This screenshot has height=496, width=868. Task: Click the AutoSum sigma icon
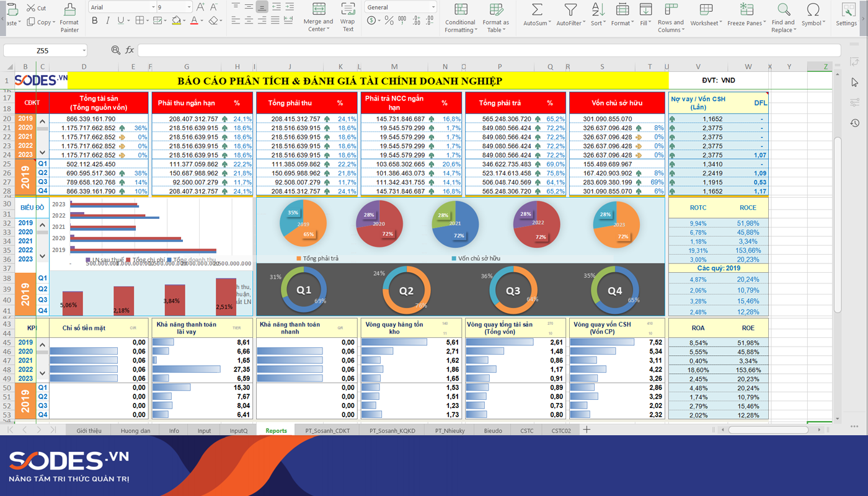[x=536, y=11]
